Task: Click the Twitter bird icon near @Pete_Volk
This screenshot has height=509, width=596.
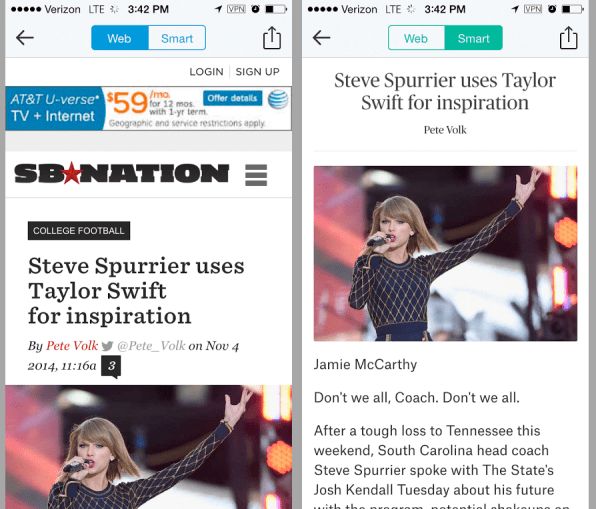Action: [108, 346]
